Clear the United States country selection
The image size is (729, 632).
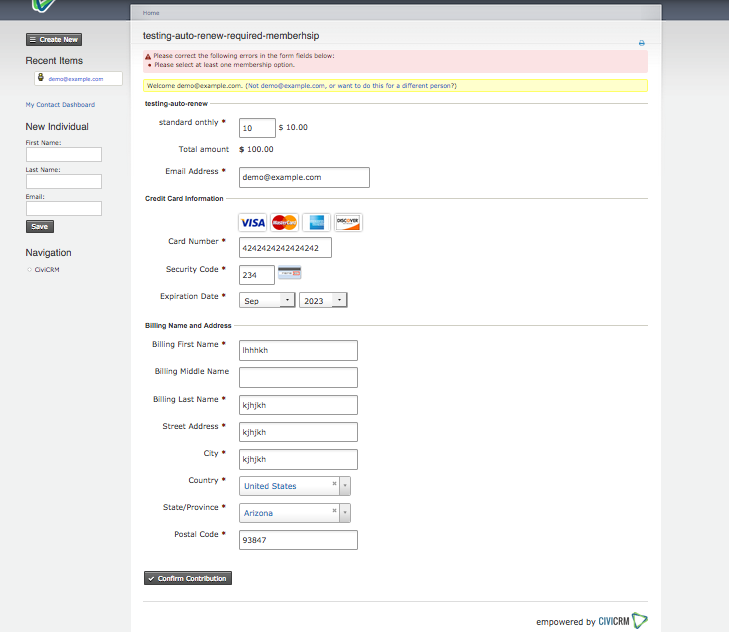click(x=334, y=483)
